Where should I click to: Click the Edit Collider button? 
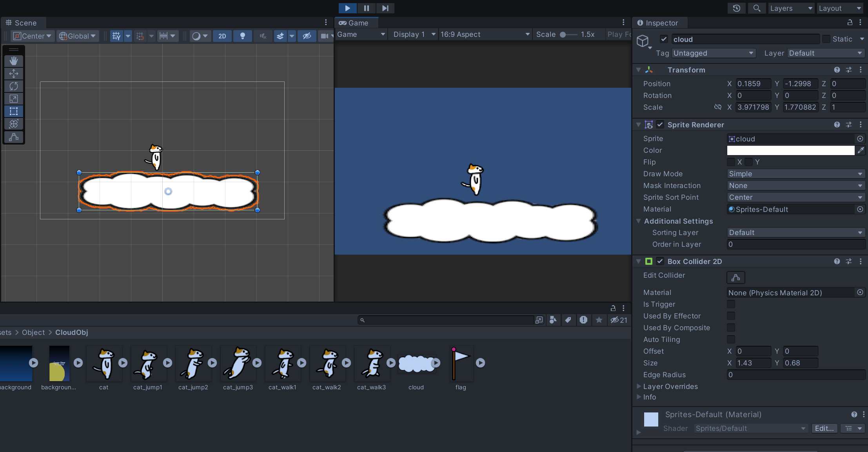735,277
